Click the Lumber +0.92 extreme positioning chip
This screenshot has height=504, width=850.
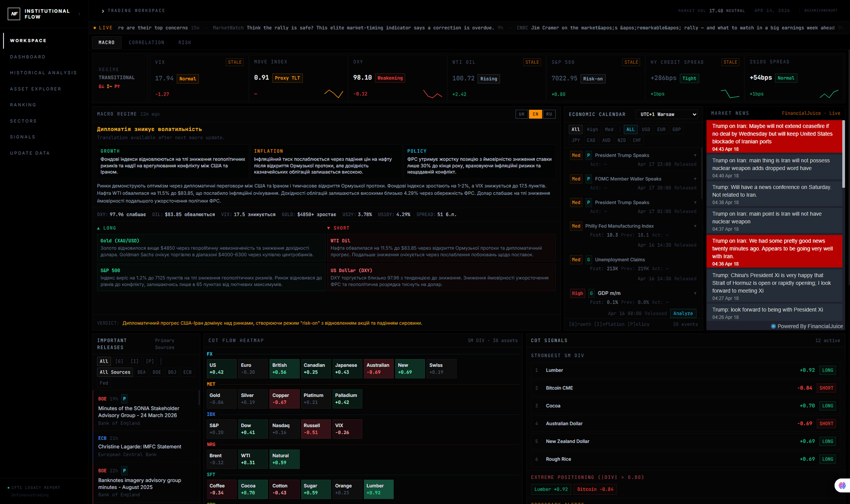pyautogui.click(x=551, y=489)
